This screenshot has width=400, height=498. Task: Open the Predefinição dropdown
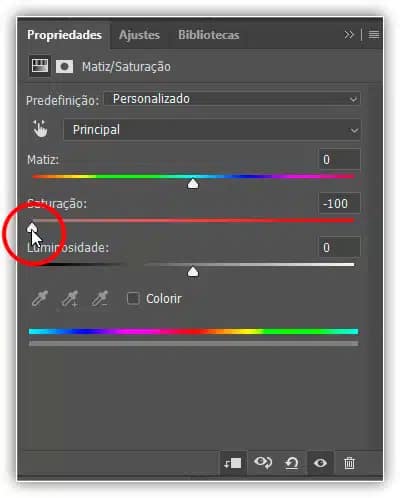(x=232, y=99)
